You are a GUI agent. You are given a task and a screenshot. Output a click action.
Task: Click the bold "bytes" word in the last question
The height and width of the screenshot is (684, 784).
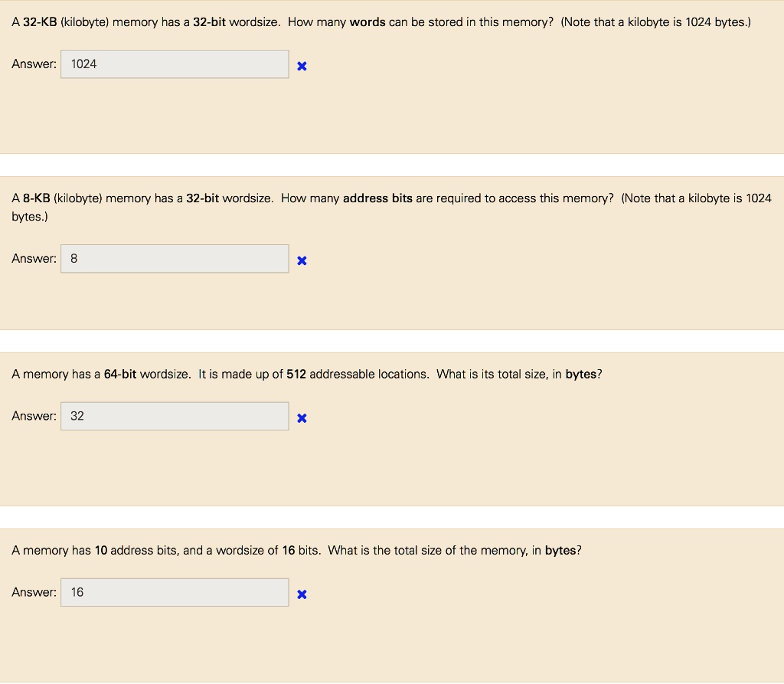560,551
